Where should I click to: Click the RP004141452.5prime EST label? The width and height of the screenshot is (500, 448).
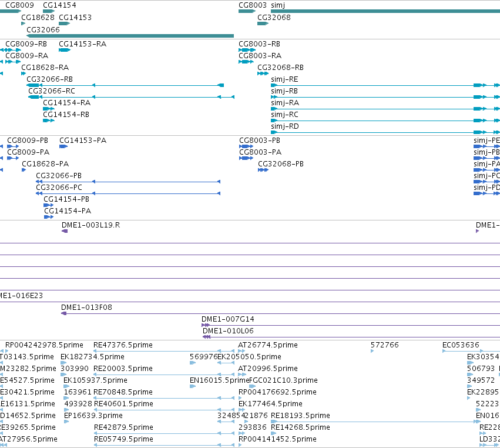pyautogui.click(x=277, y=439)
